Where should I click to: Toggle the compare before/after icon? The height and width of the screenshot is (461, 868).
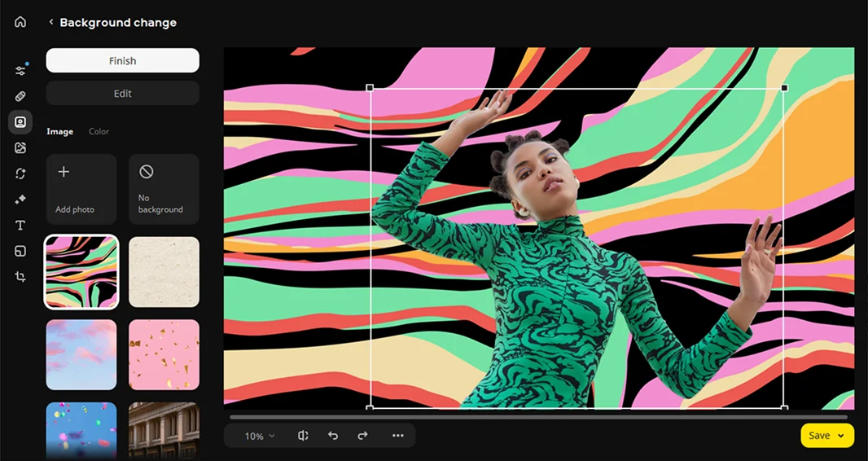(303, 436)
